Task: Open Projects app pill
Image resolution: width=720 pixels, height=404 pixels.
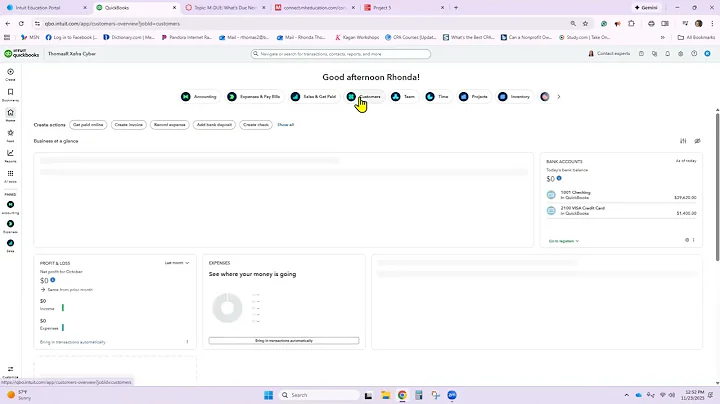Action: pos(473,96)
